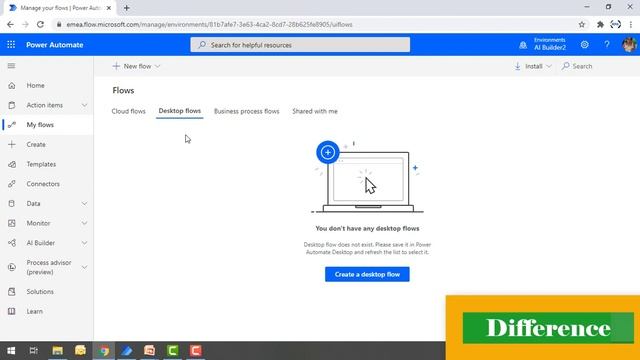Select the Desktop flows tab

pos(180,111)
